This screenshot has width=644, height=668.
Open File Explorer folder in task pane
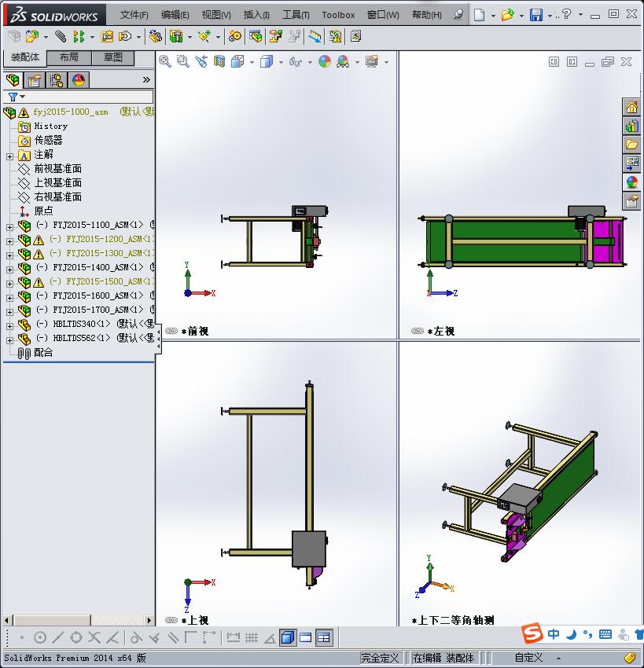click(x=631, y=145)
